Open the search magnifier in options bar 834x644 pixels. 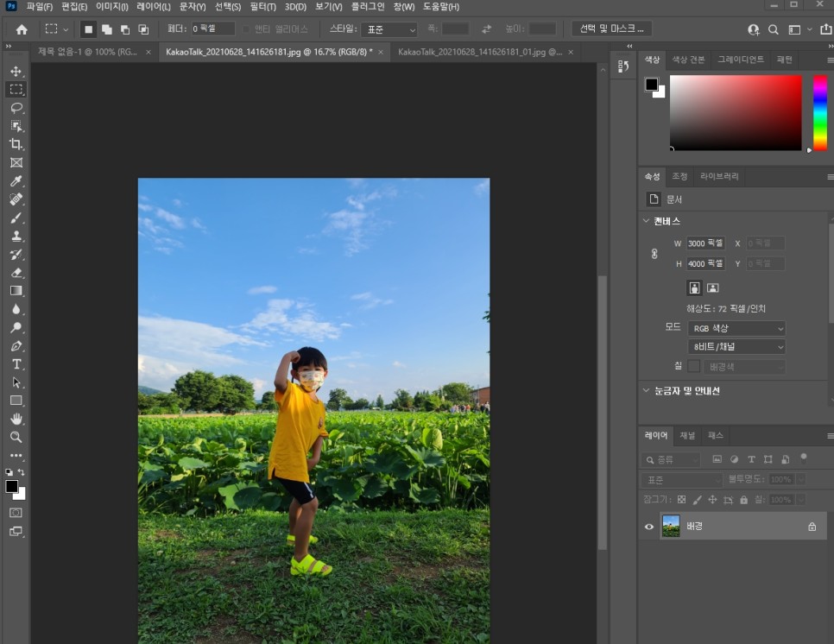(774, 29)
